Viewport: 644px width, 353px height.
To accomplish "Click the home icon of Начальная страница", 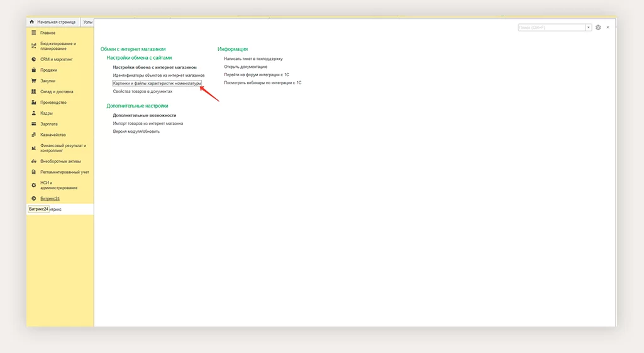I will point(31,22).
